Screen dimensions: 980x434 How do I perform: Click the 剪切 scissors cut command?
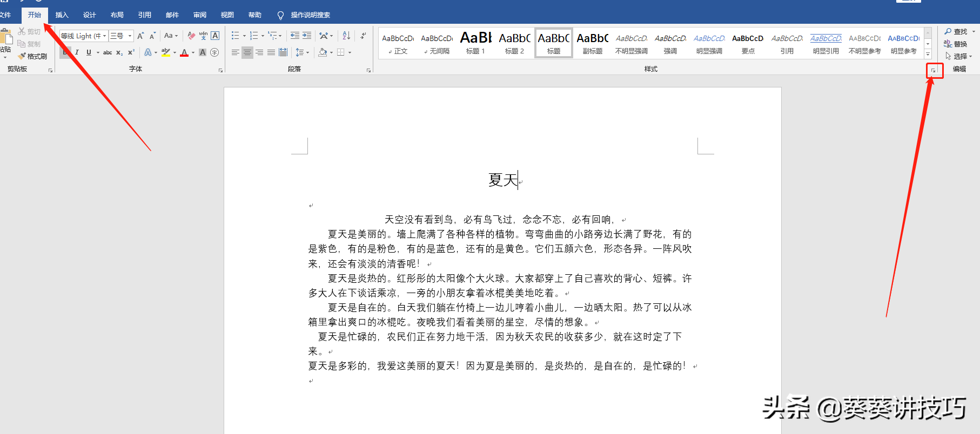point(29,32)
